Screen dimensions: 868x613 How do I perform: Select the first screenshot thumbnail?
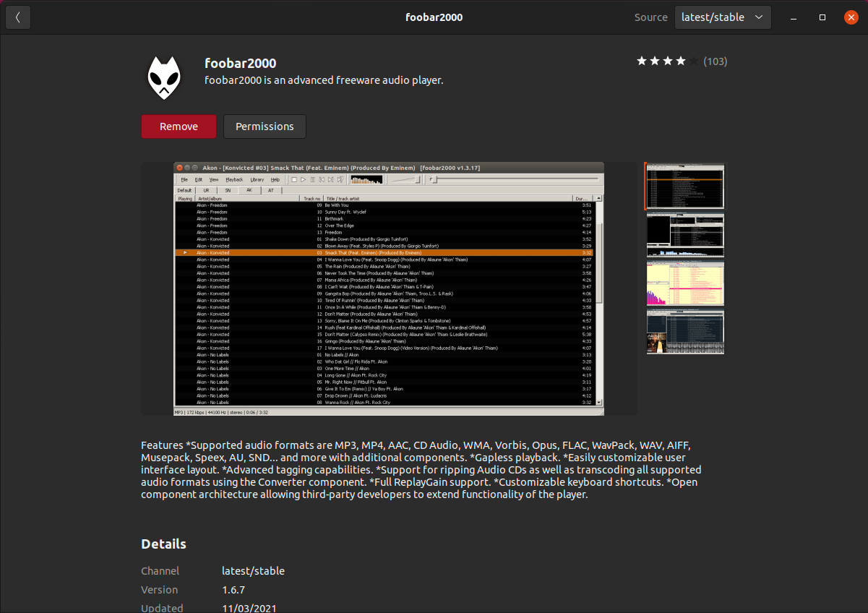685,187
